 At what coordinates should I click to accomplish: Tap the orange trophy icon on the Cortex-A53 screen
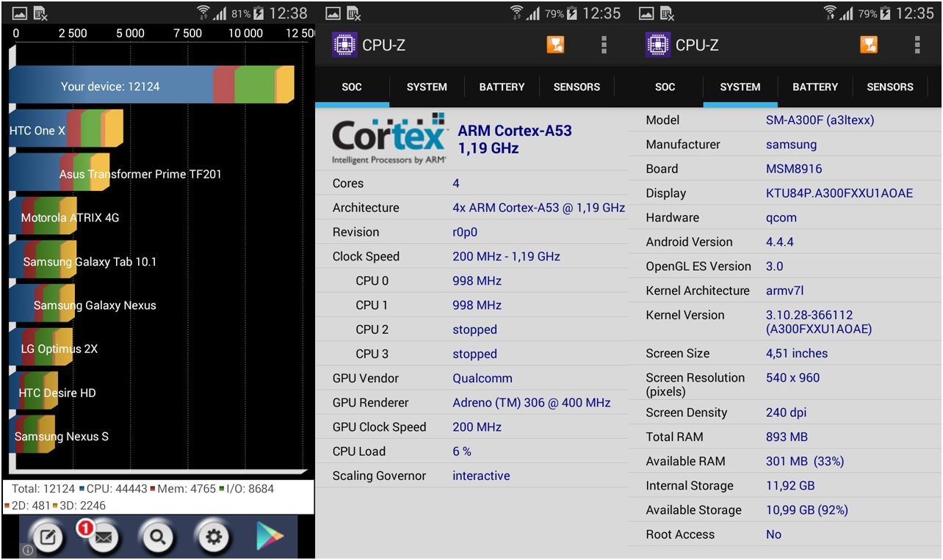pyautogui.click(x=555, y=45)
